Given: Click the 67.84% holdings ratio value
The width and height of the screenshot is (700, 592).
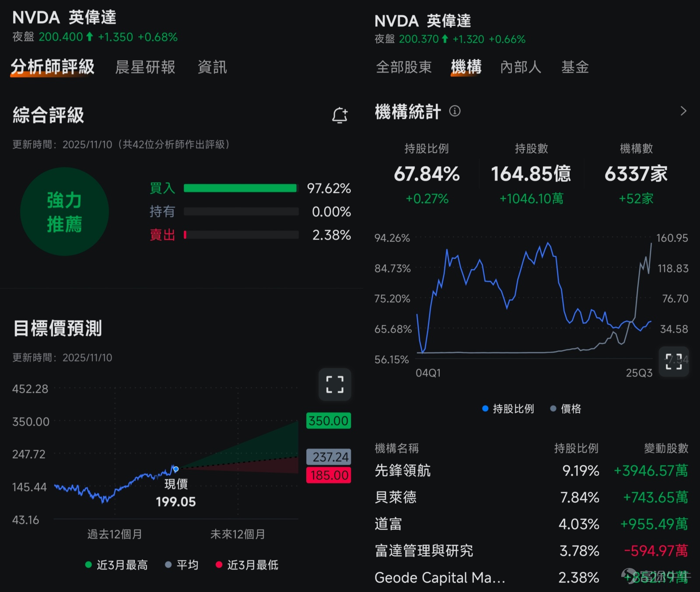Looking at the screenshot, I should [427, 174].
